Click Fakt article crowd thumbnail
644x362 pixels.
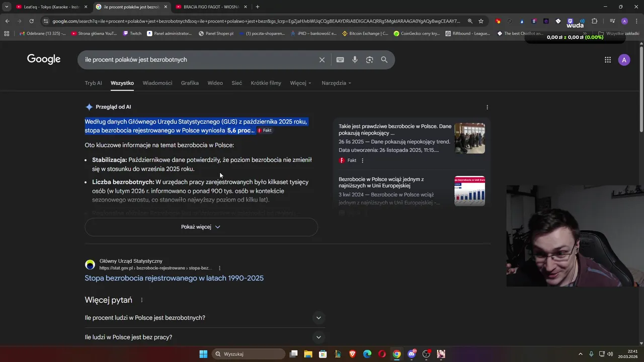coord(470,138)
